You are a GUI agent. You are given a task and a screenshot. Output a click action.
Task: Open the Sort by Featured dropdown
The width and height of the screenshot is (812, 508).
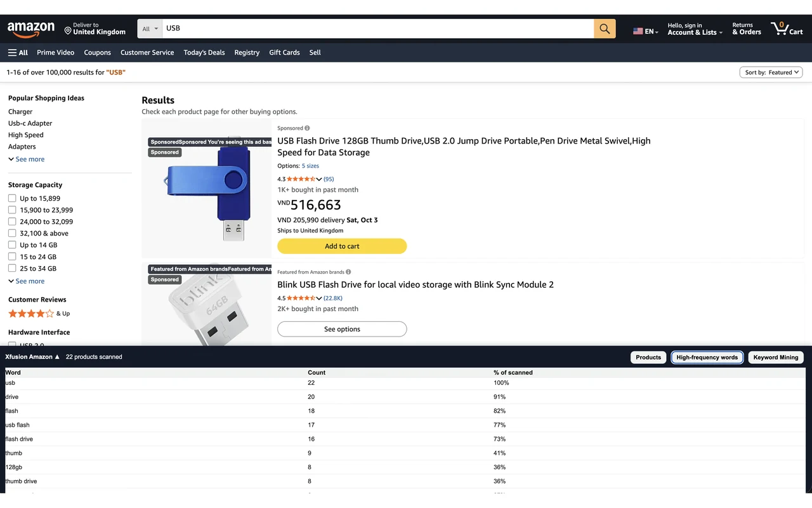pos(771,72)
